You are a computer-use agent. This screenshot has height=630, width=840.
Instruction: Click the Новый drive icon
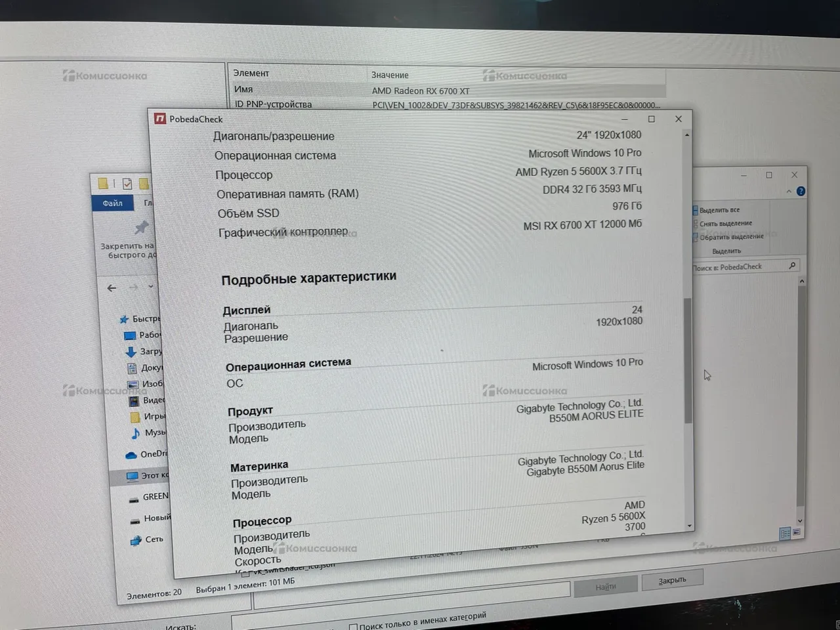click(x=135, y=521)
